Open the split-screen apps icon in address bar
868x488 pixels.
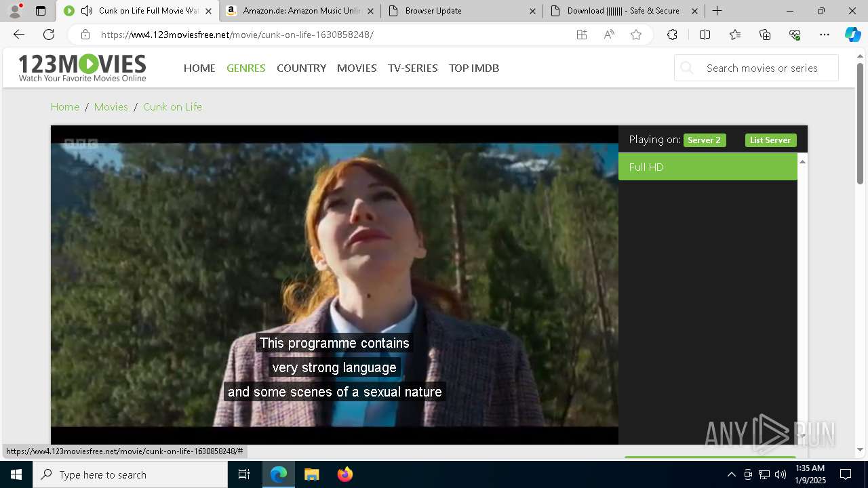point(582,35)
